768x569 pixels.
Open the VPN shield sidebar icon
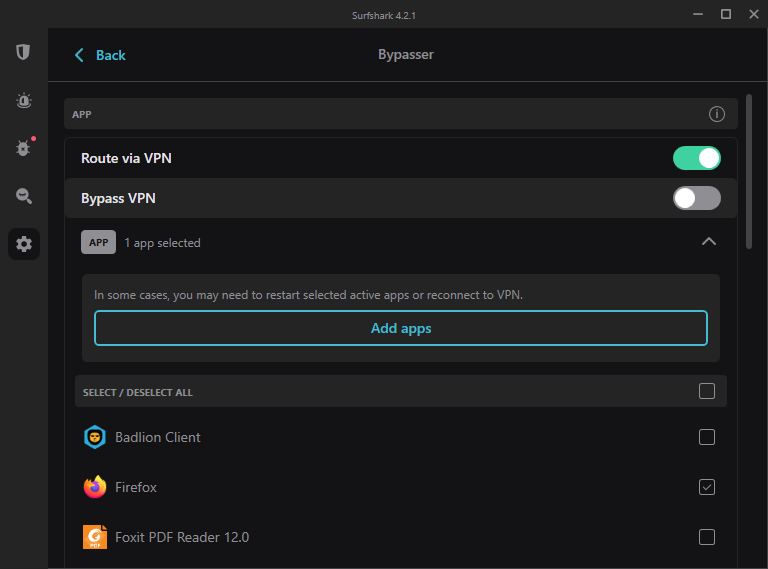(23, 51)
